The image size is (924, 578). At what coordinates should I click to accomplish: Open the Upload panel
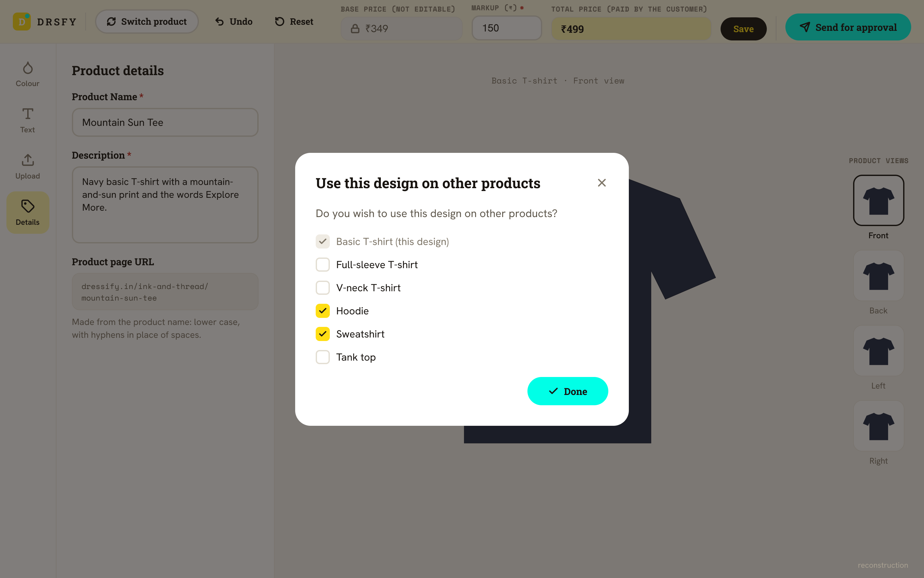pos(28,167)
